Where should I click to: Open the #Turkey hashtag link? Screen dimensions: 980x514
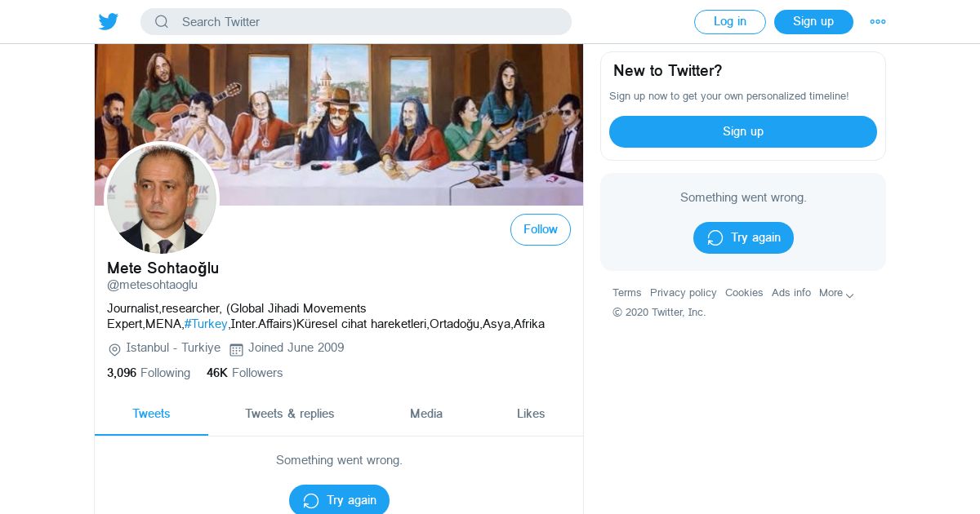206,324
